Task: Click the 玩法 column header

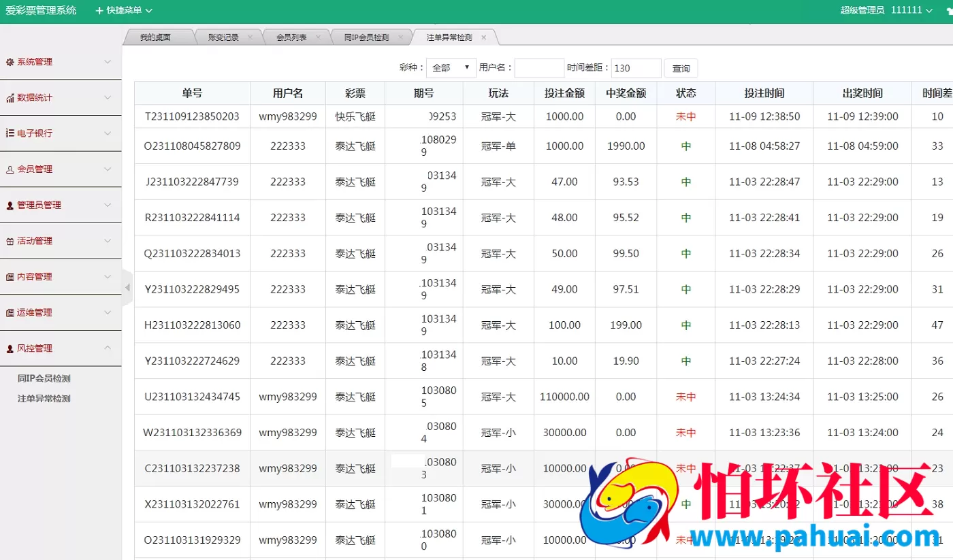Action: pos(498,93)
